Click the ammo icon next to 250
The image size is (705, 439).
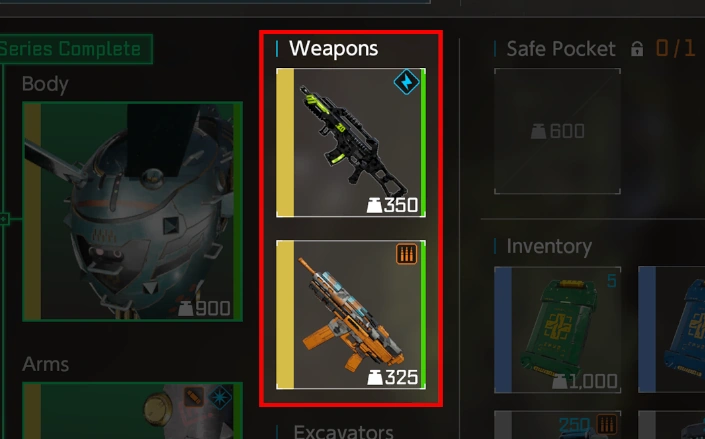pyautogui.click(x=607, y=424)
